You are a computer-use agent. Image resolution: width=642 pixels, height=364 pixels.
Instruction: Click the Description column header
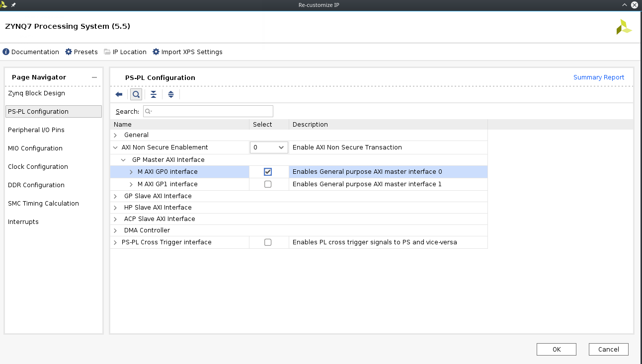[x=388, y=125]
